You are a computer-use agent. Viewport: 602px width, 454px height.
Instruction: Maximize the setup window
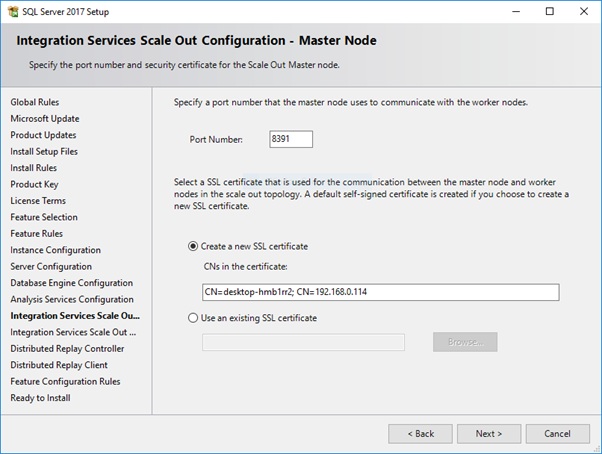[550, 11]
